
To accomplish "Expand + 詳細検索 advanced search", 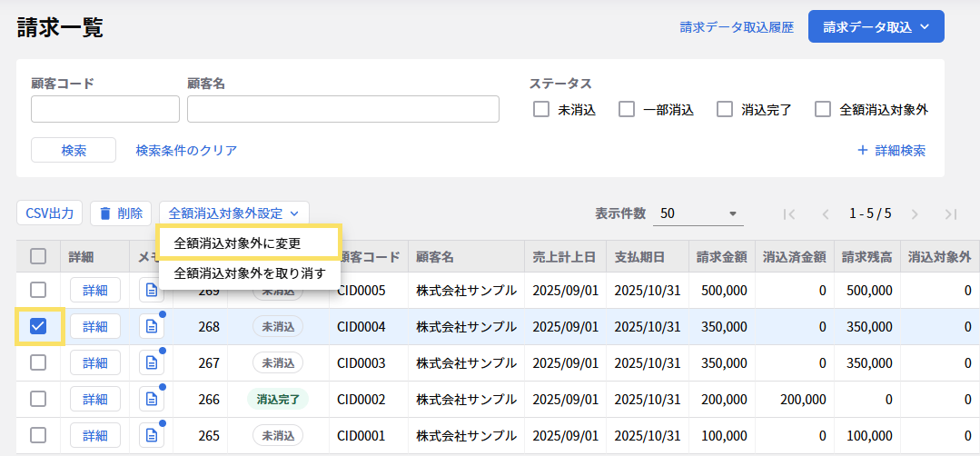I will (x=891, y=151).
